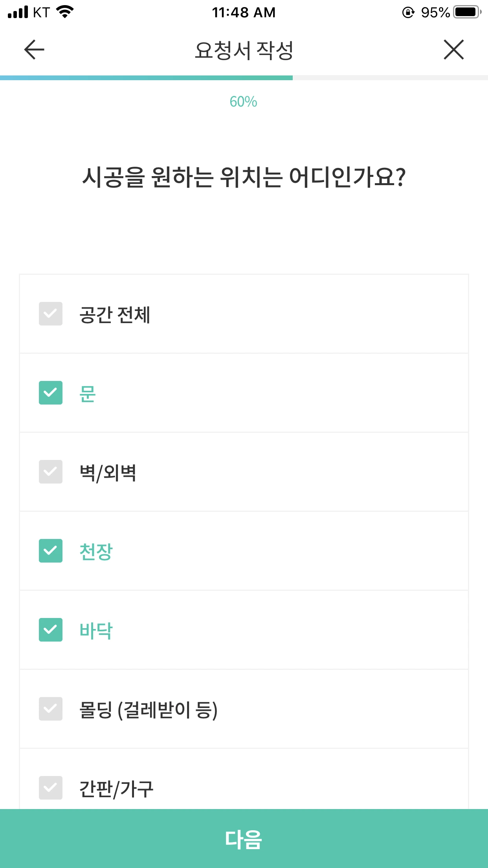Check the 몰딩 (걸레받이 등) checkbox
This screenshot has height=868, width=488.
[51, 709]
